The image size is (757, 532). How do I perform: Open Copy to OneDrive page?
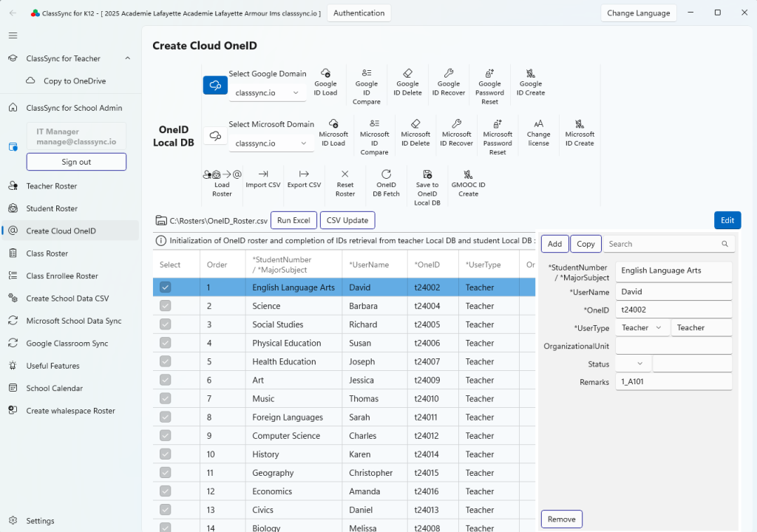click(x=70, y=81)
